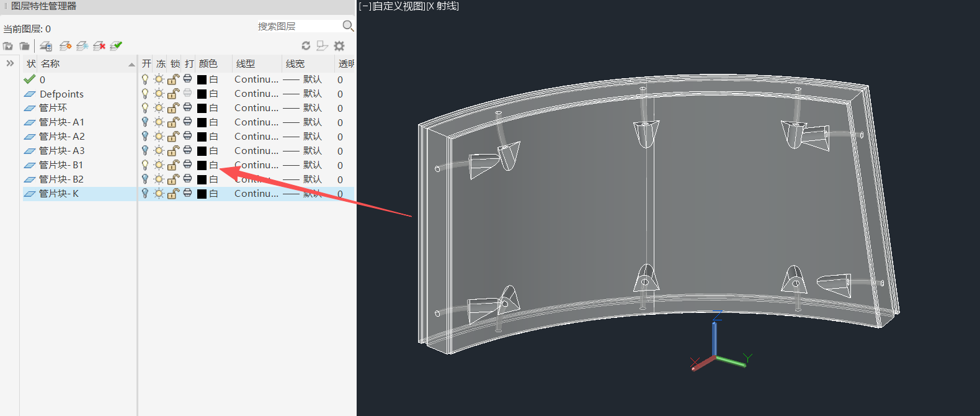Click the 搜索图层 search field
The height and width of the screenshot is (416, 980).
point(298,26)
